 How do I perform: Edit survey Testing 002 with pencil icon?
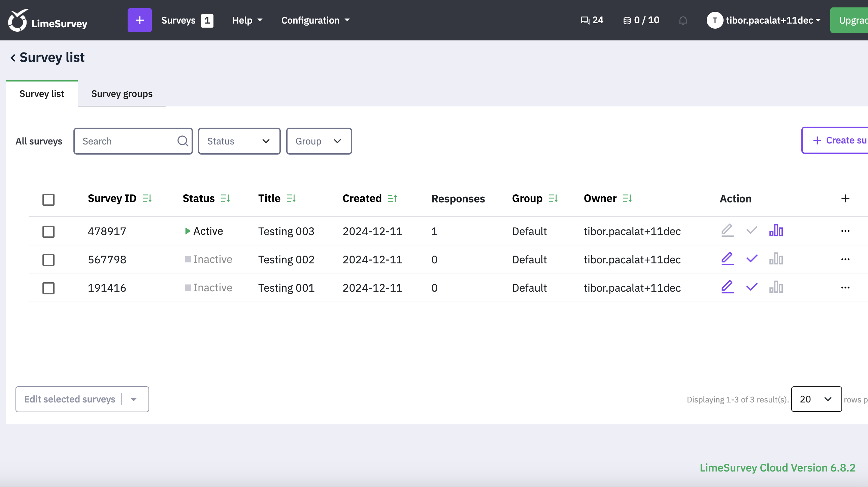click(x=727, y=259)
